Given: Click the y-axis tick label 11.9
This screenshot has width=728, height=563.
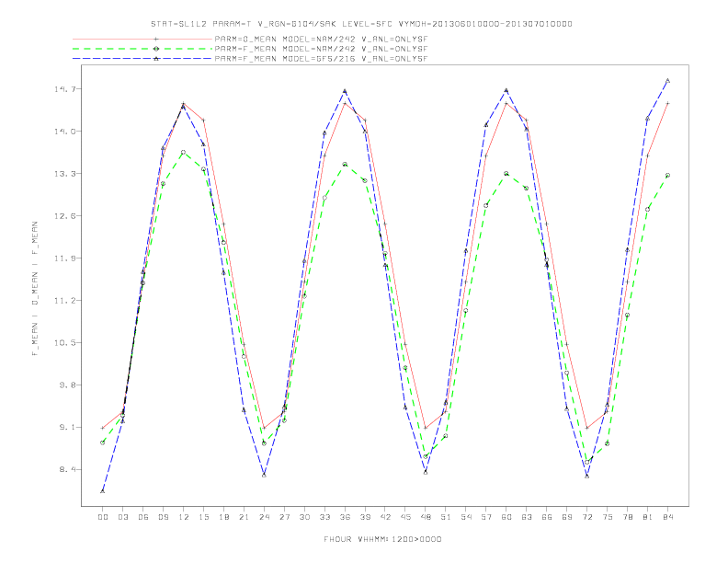Looking at the screenshot, I should (63, 259).
